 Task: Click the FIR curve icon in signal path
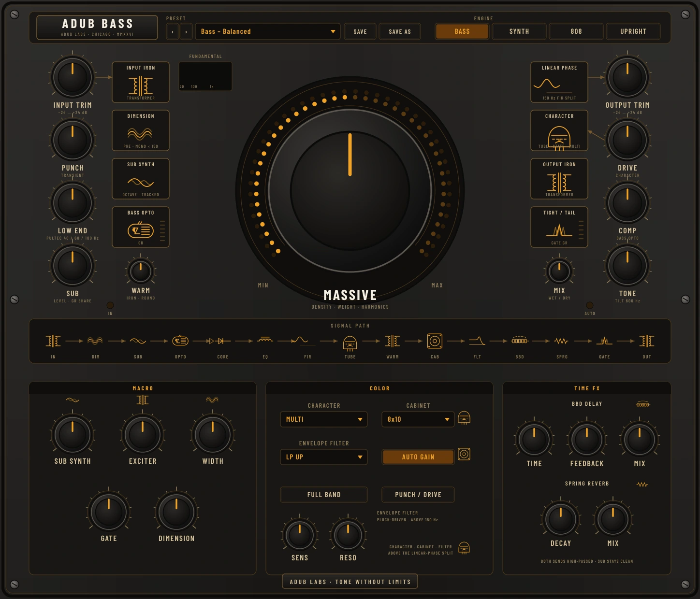point(303,341)
